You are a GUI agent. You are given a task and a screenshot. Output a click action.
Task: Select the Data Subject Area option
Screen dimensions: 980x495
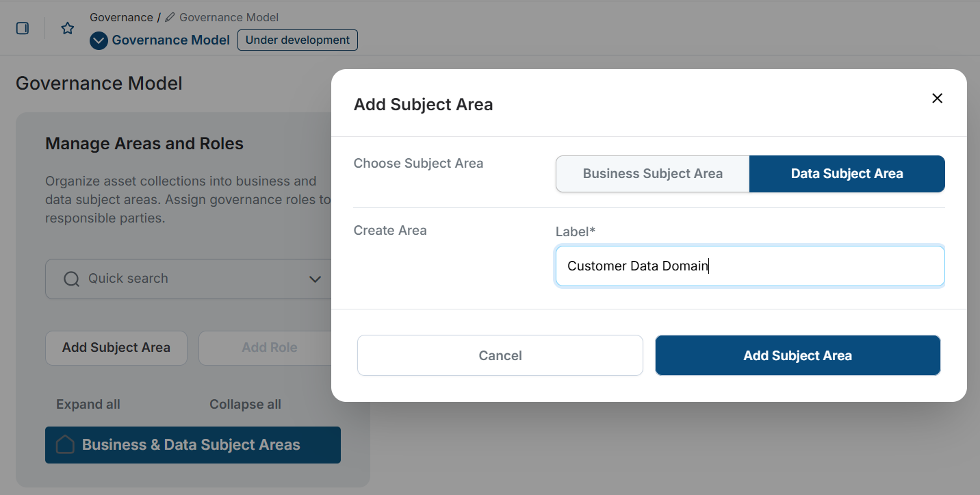[x=847, y=174]
